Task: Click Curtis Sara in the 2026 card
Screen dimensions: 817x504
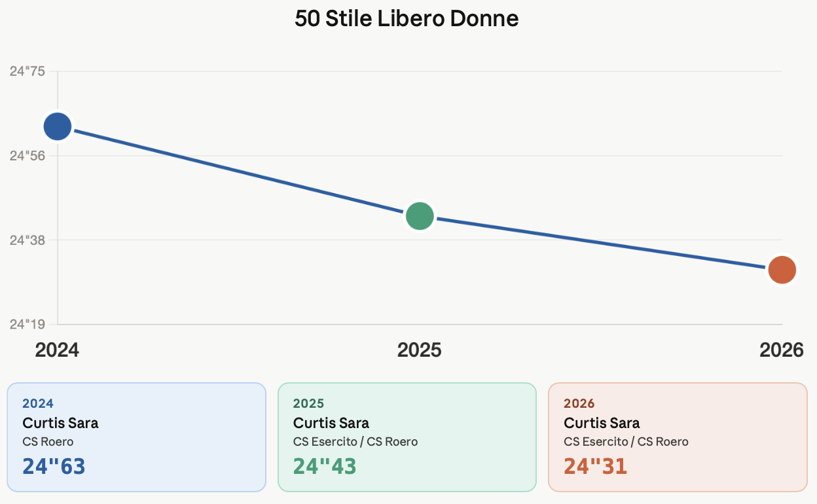Action: (x=602, y=423)
